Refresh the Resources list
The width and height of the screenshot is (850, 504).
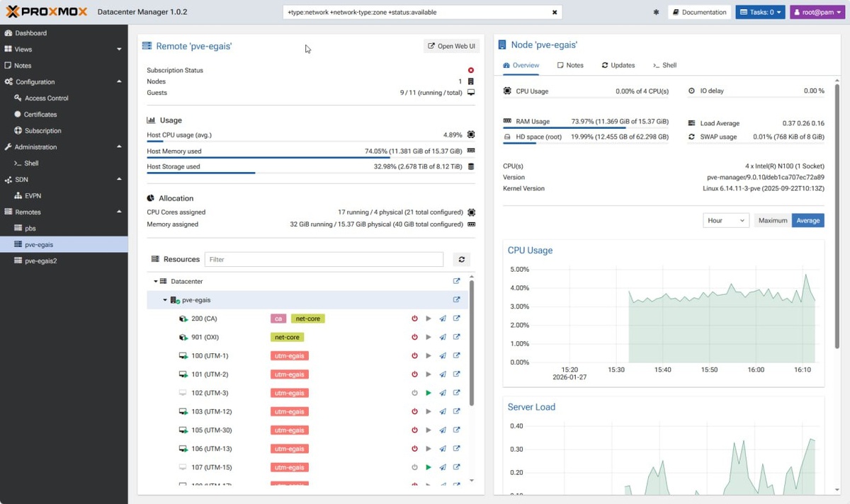[461, 260]
